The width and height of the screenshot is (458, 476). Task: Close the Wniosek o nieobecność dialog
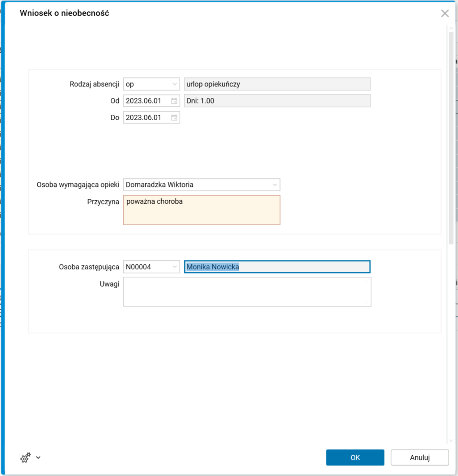coord(445,13)
